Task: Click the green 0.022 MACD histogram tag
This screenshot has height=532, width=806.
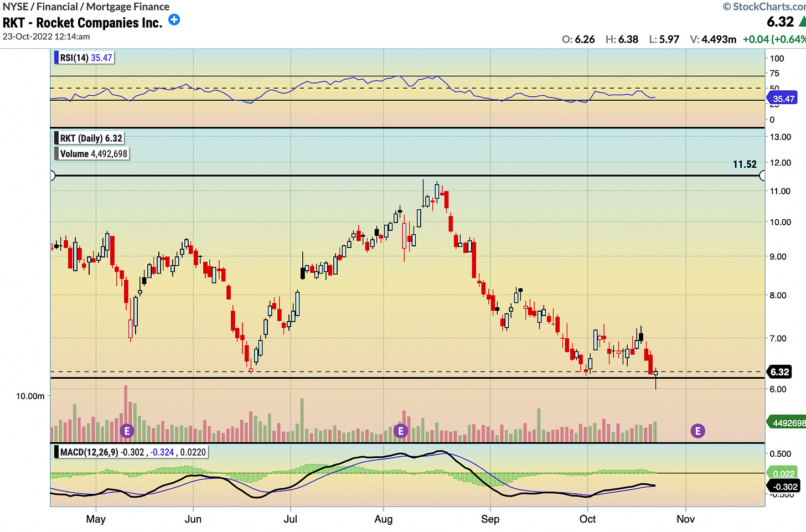Action: pyautogui.click(x=782, y=474)
